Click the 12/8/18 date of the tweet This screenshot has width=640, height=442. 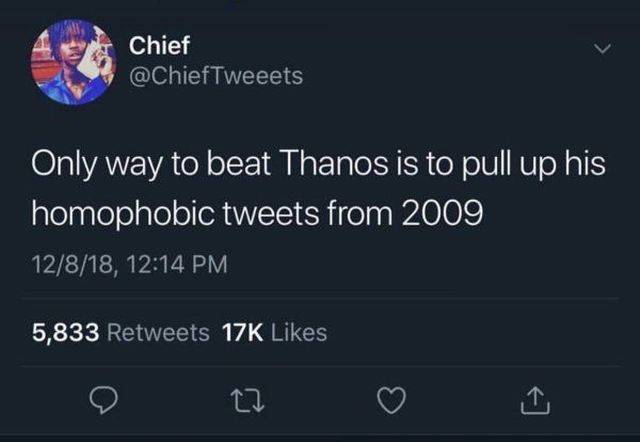click(x=69, y=265)
